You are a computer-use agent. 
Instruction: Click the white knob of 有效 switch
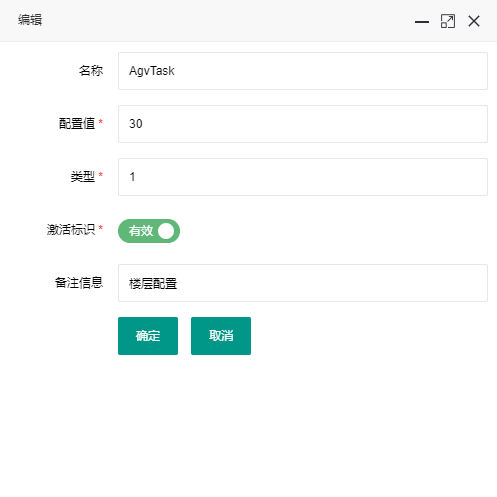tap(166, 231)
